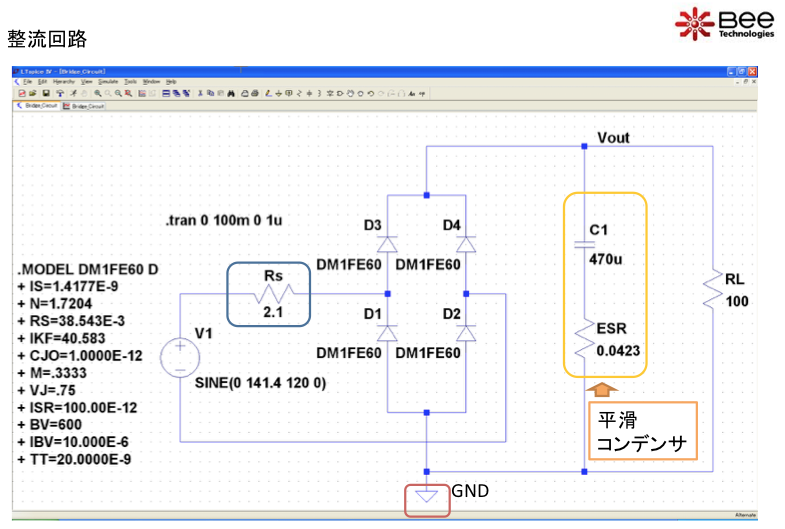This screenshot has height=529, width=785.
Task: Open the View menu
Action: tap(86, 81)
